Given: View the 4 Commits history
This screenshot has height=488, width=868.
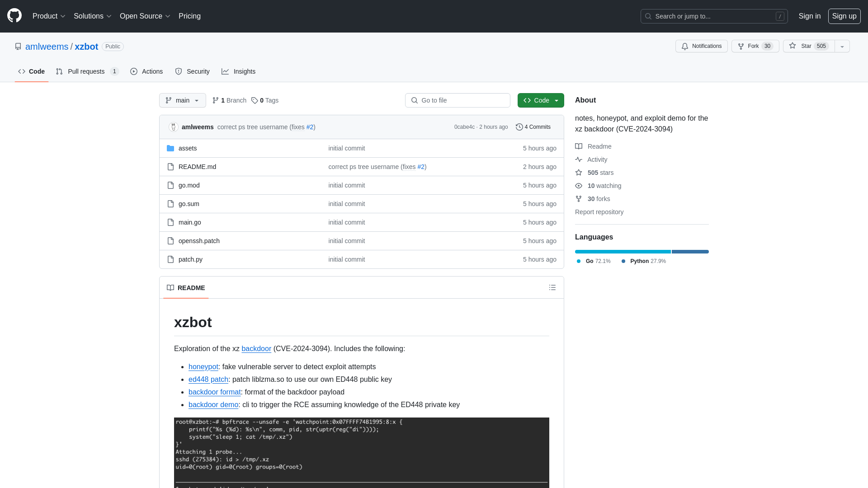Looking at the screenshot, I should pos(533,127).
